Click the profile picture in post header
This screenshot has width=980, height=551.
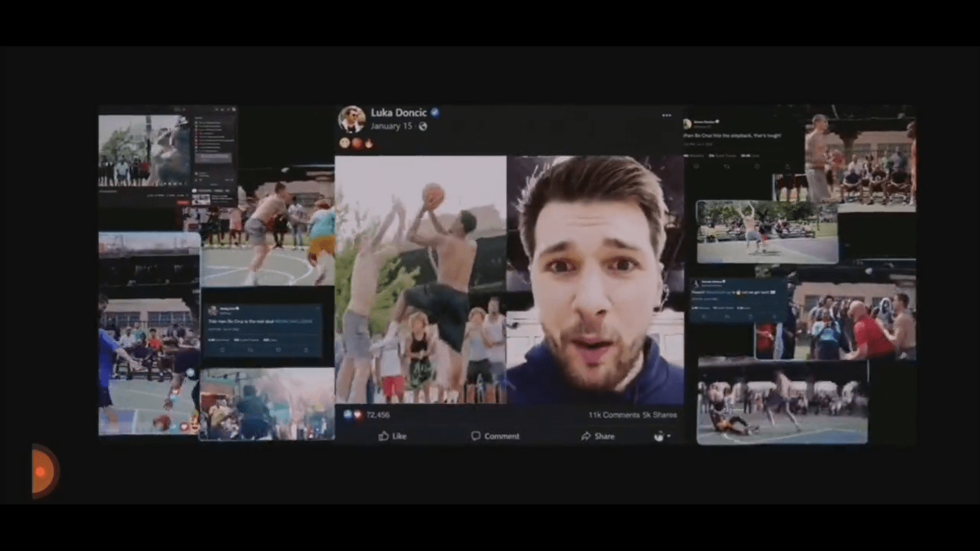coord(352,119)
